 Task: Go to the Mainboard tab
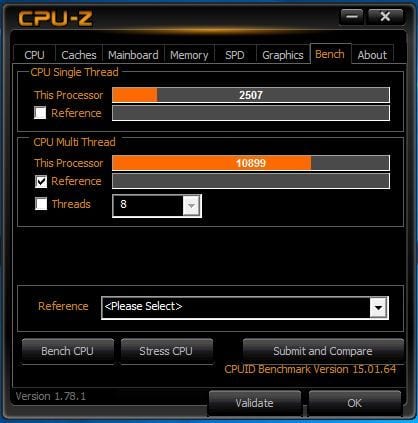tap(133, 55)
